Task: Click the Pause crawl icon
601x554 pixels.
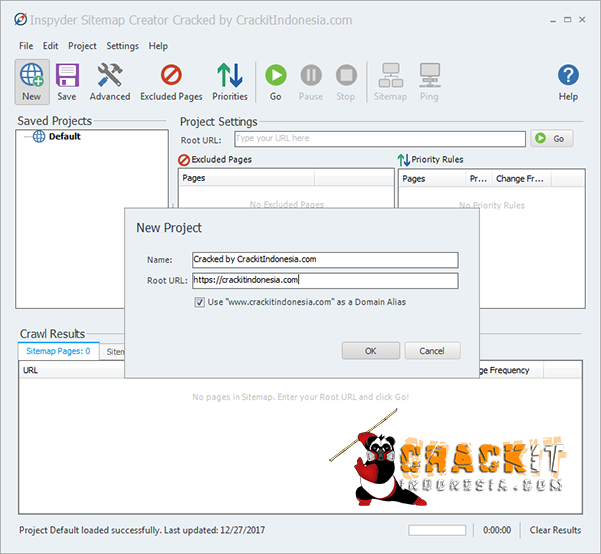Action: [311, 82]
